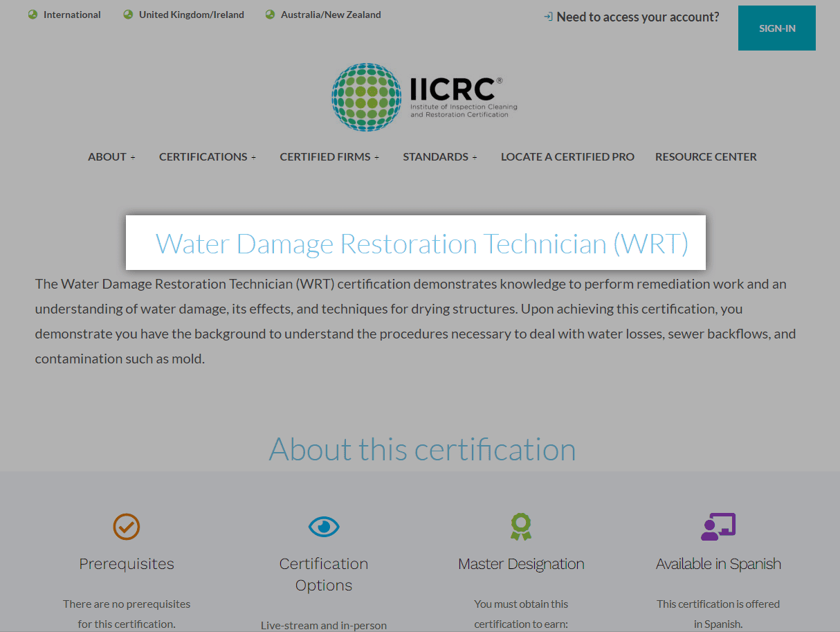Open the International region link
The height and width of the screenshot is (632, 840).
72,15
